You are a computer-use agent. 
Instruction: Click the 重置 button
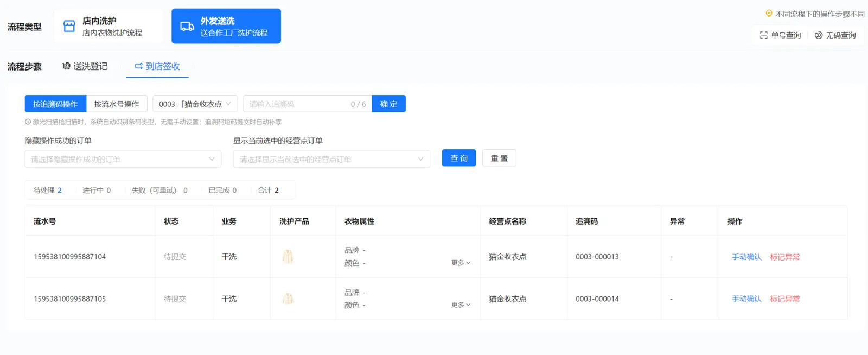coord(499,158)
